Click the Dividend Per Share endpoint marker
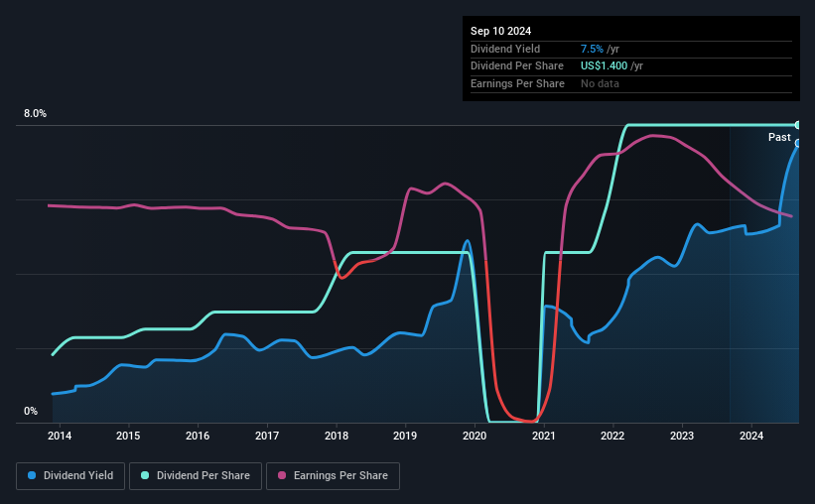 [x=798, y=125]
